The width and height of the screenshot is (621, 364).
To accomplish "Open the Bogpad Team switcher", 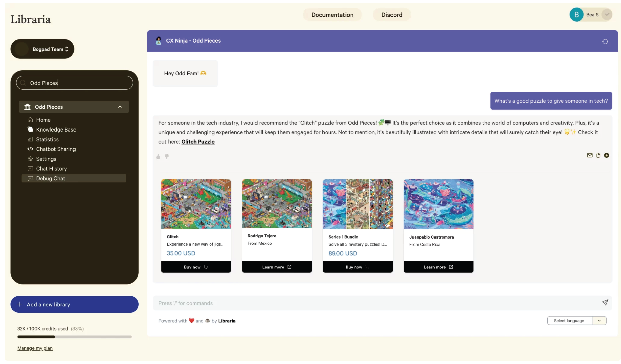I will tap(42, 49).
